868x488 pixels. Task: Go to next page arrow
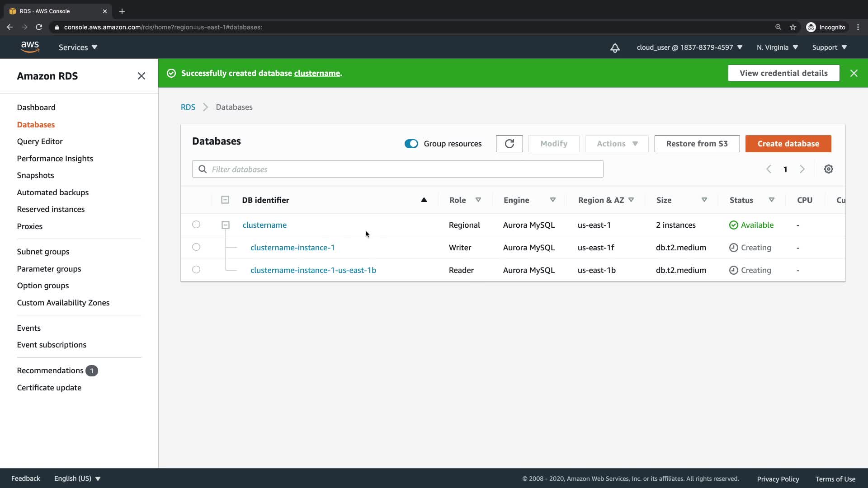(x=802, y=169)
